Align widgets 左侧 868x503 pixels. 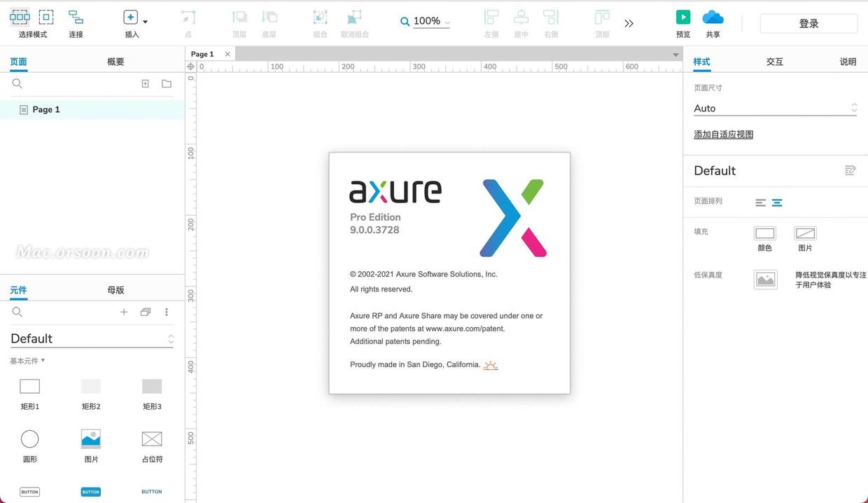point(491,17)
